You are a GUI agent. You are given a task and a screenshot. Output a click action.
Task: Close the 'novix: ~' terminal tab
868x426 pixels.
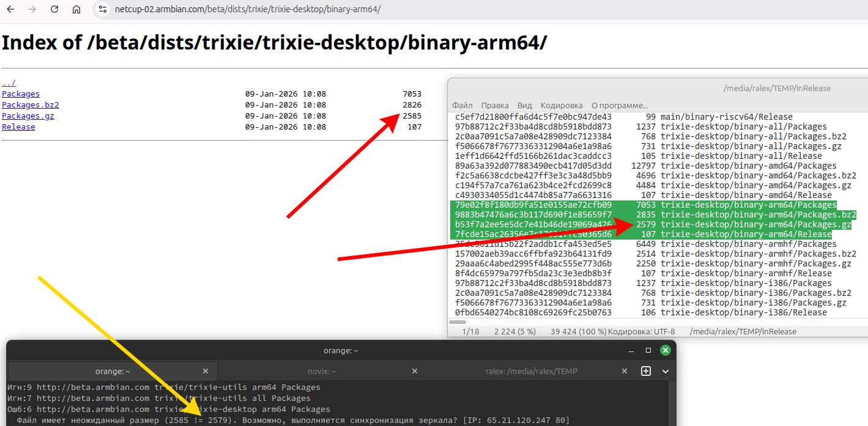415,371
